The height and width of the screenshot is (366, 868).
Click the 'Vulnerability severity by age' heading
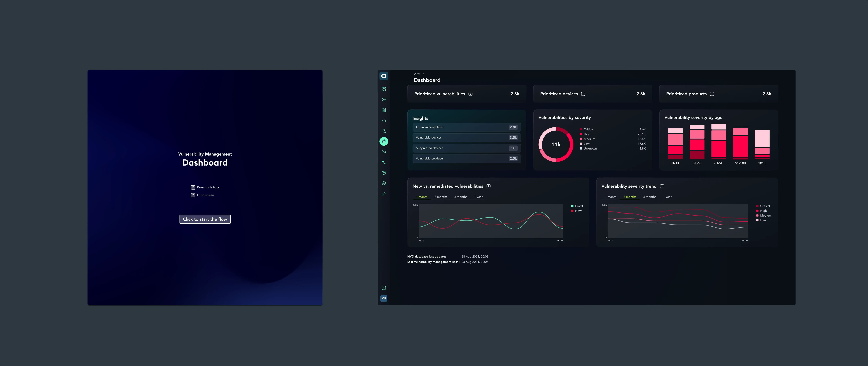coord(693,117)
